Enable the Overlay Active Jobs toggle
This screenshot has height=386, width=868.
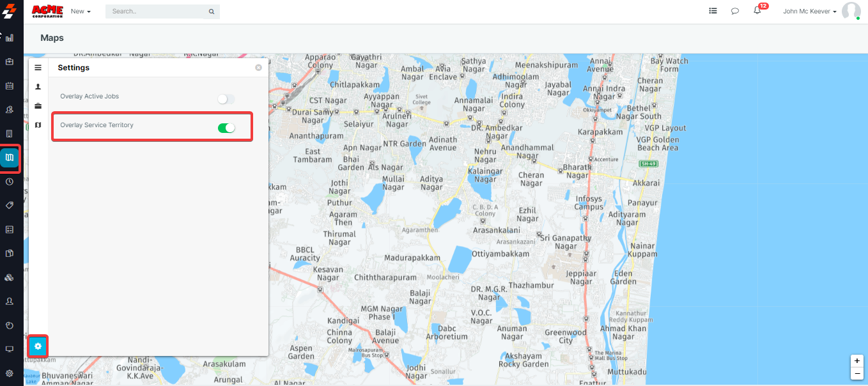(226, 99)
